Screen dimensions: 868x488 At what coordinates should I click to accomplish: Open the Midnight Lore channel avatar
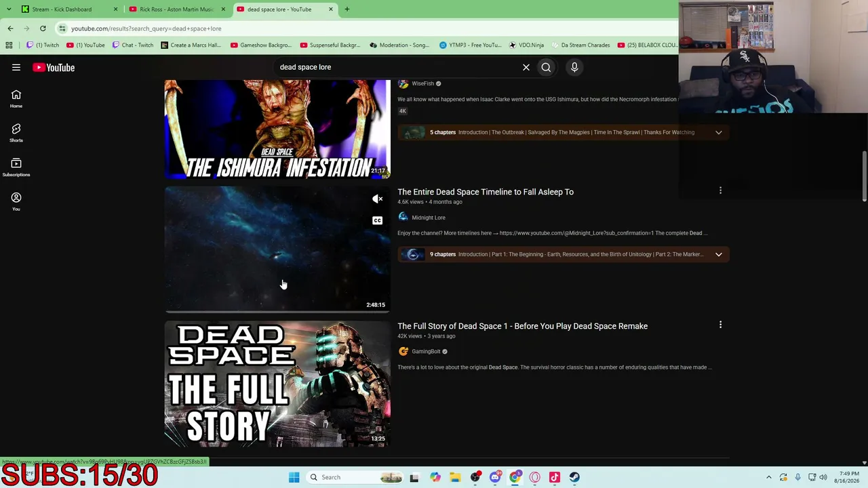[403, 218]
